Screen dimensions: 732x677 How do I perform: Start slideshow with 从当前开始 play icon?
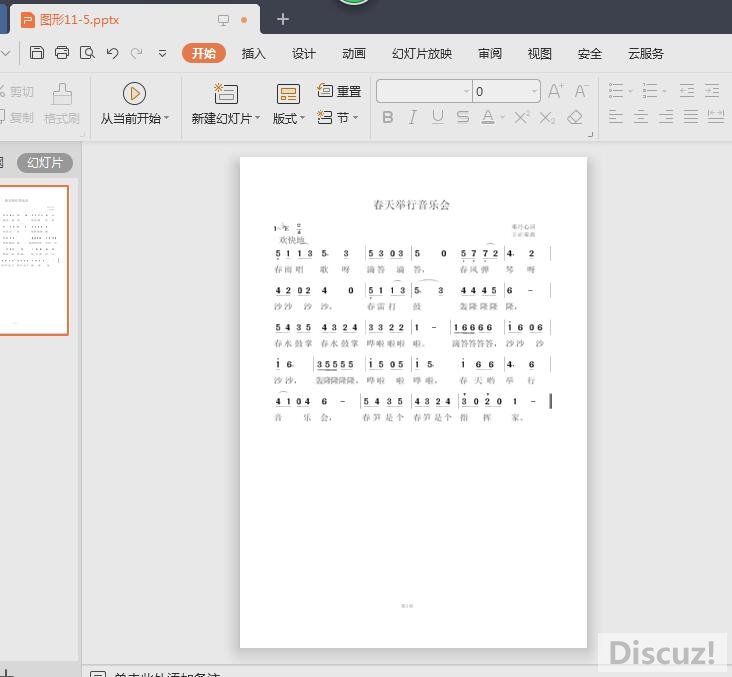click(x=134, y=94)
